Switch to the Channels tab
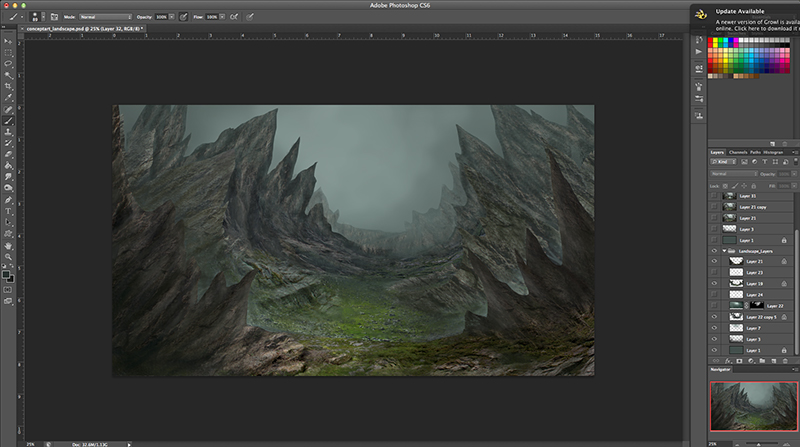 tap(737, 152)
